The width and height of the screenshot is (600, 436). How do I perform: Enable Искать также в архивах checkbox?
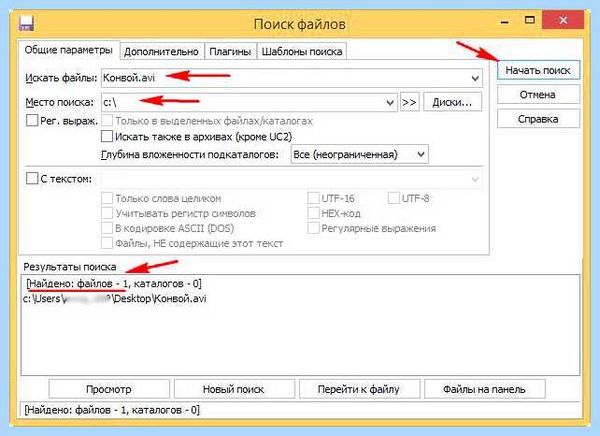[x=107, y=136]
